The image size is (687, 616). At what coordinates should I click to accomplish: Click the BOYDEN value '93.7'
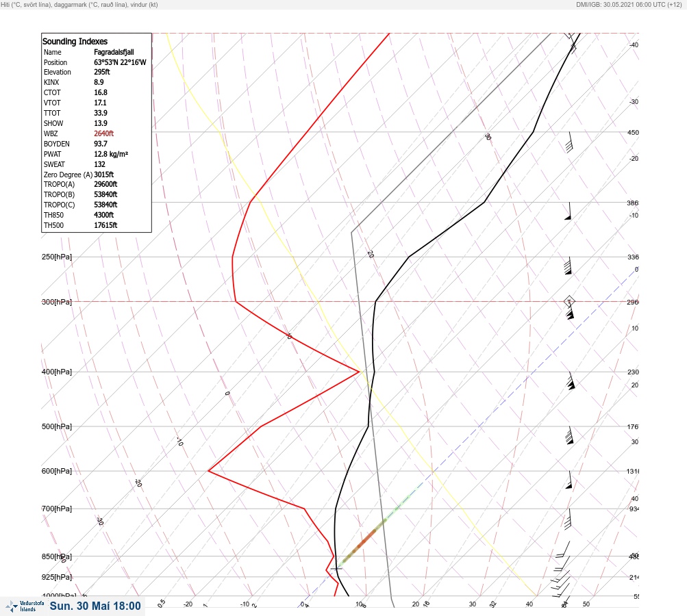100,144
